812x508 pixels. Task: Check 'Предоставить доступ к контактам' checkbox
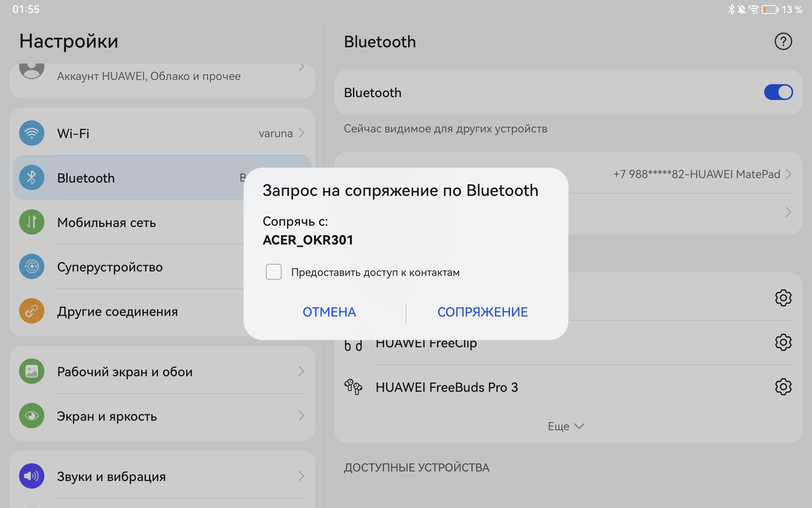point(273,272)
